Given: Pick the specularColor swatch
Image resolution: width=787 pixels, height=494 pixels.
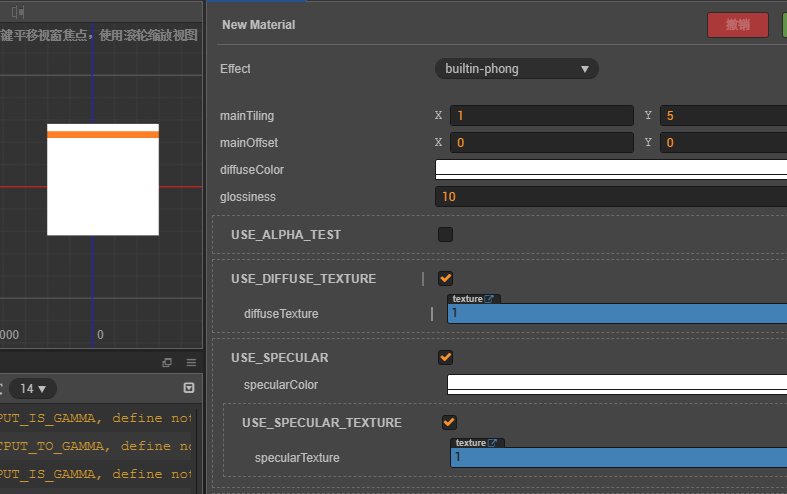Looking at the screenshot, I should (x=616, y=384).
